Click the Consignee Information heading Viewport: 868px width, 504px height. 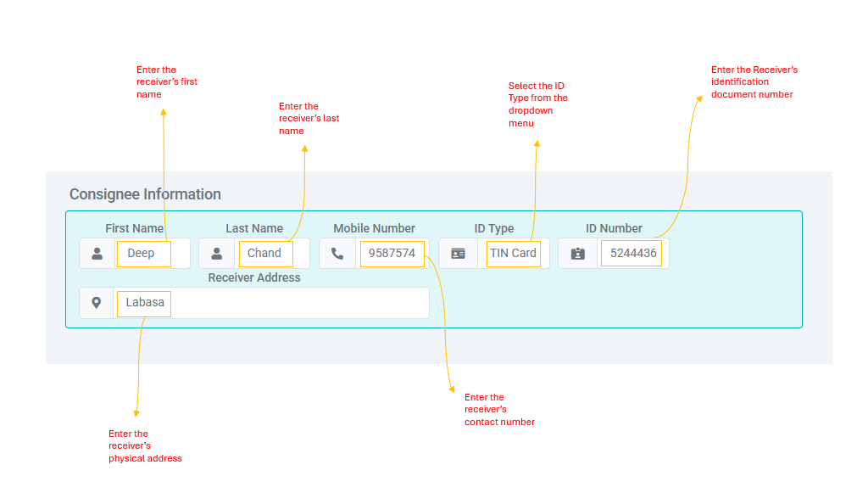coord(145,194)
